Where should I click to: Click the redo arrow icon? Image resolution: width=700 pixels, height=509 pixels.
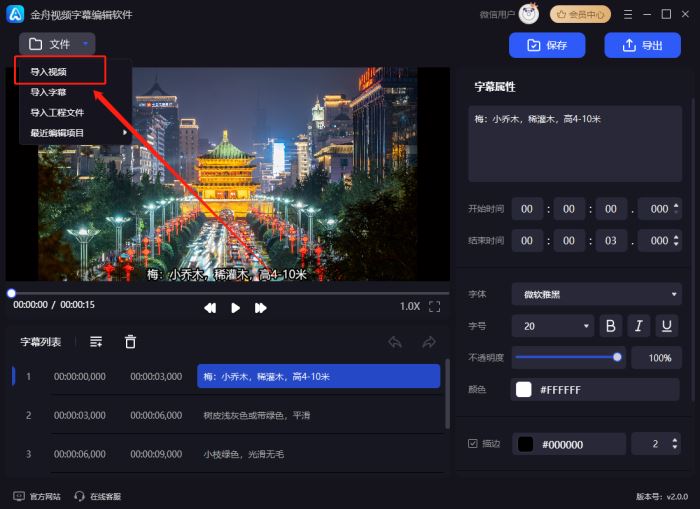click(429, 342)
